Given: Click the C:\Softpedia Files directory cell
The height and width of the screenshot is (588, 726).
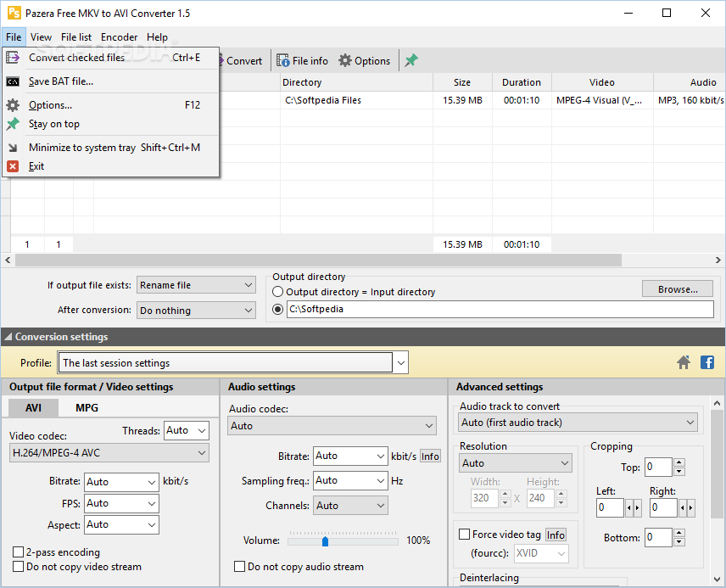Looking at the screenshot, I should click(x=356, y=100).
